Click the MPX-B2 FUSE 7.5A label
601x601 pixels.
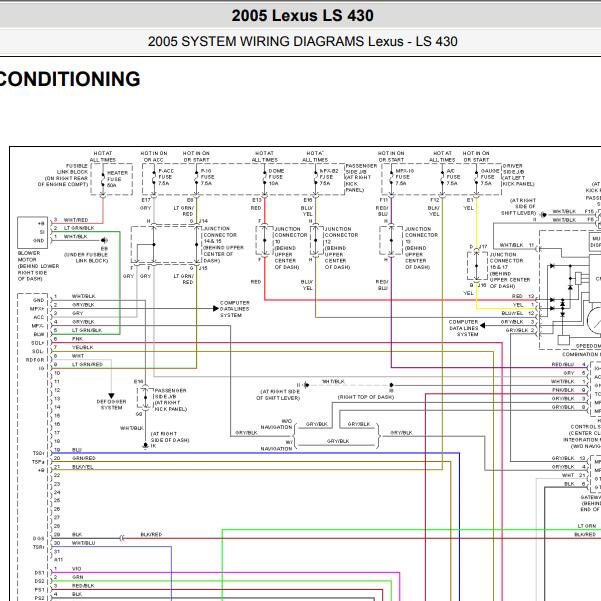tap(328, 177)
